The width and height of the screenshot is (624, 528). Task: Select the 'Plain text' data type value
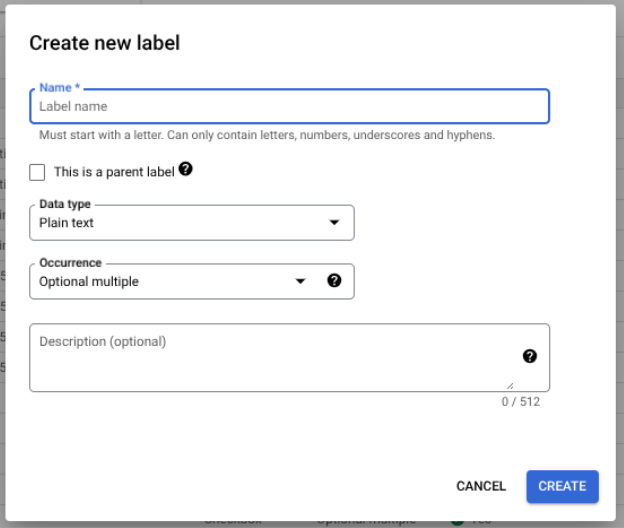pos(67,223)
